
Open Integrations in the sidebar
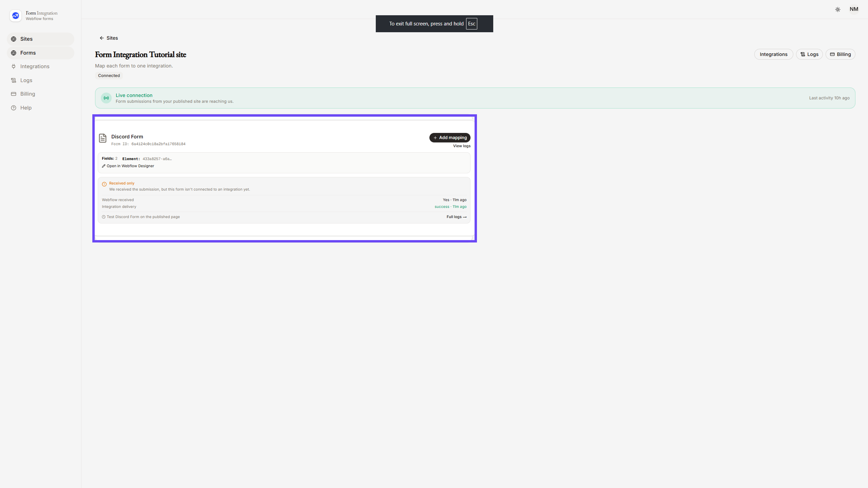click(x=40, y=66)
